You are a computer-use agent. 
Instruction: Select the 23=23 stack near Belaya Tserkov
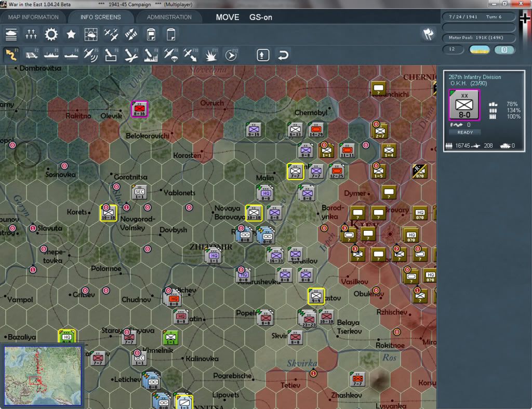(308, 319)
